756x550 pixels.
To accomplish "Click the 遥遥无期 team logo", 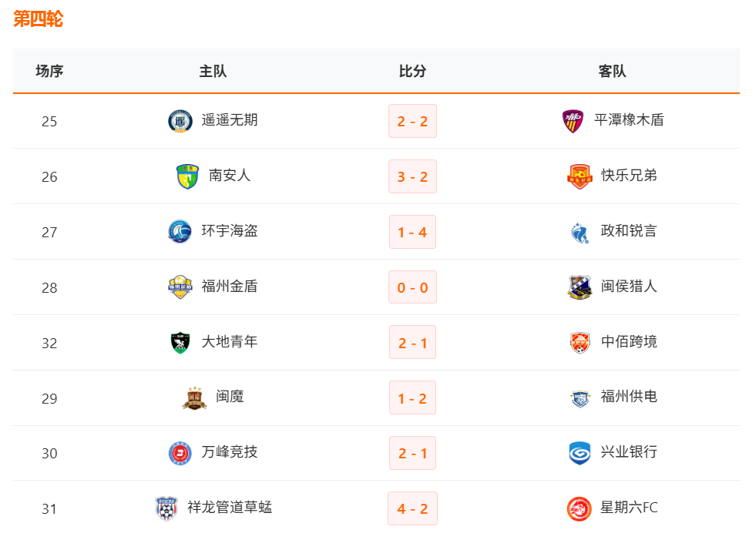I will [x=180, y=121].
